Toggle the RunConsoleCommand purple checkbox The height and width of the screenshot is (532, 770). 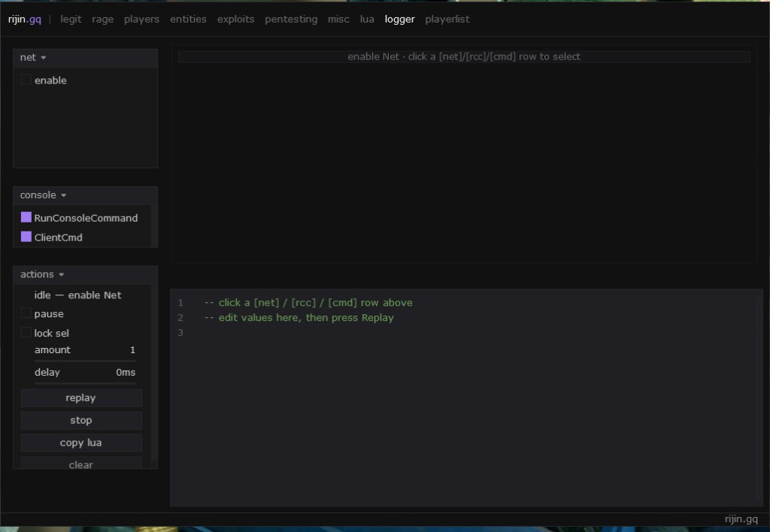[x=26, y=217]
